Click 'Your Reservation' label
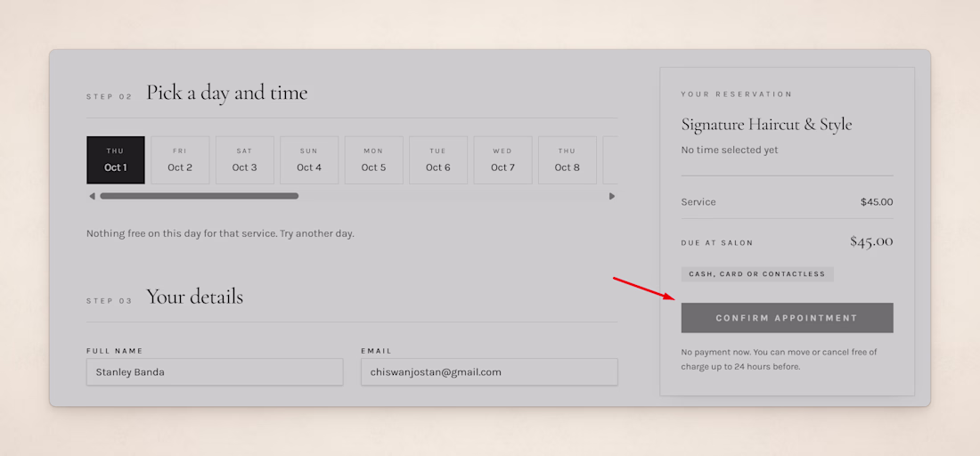 click(736, 94)
